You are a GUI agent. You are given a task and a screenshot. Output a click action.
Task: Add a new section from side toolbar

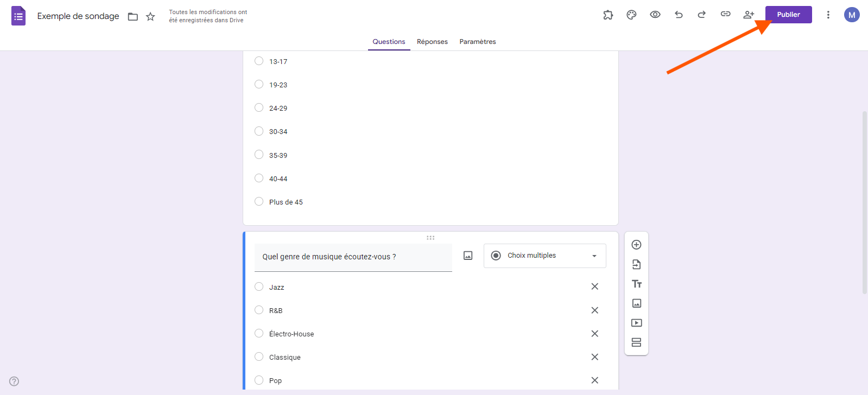[x=637, y=342]
